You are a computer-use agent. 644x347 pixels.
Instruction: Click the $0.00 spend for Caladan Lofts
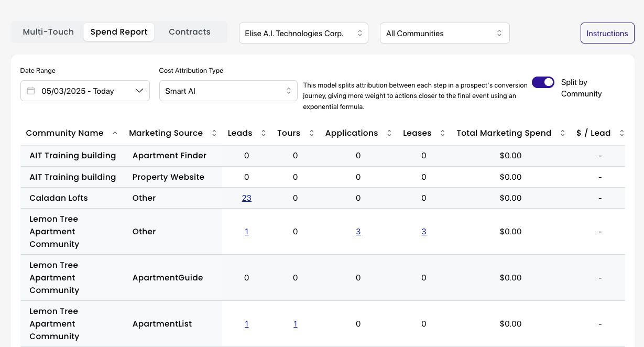510,198
